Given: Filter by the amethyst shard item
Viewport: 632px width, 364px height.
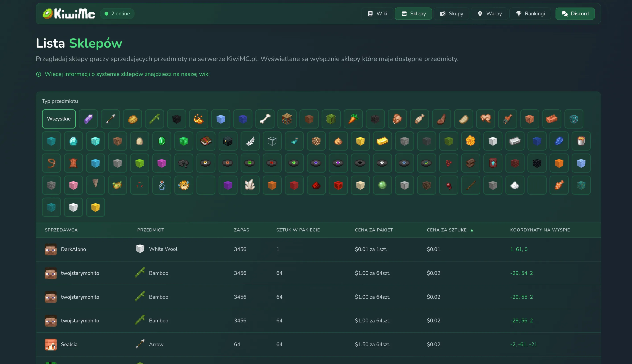Looking at the screenshot, I should coord(88,119).
